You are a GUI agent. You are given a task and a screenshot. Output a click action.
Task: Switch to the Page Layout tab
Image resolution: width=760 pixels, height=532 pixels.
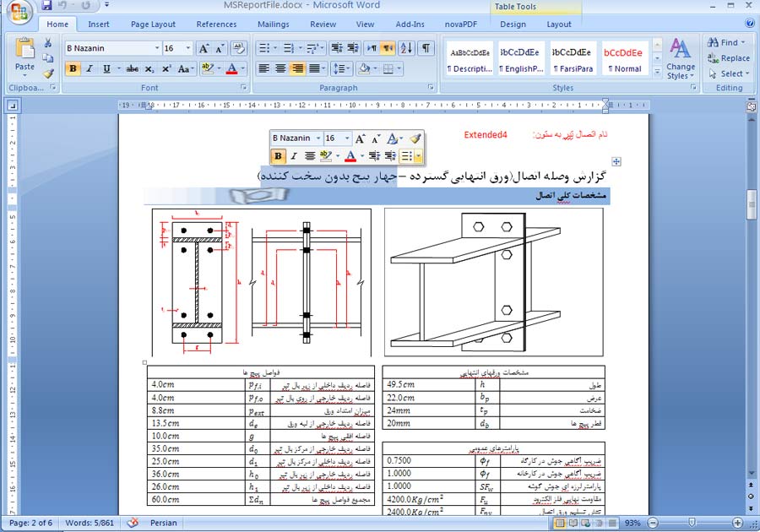click(x=153, y=24)
